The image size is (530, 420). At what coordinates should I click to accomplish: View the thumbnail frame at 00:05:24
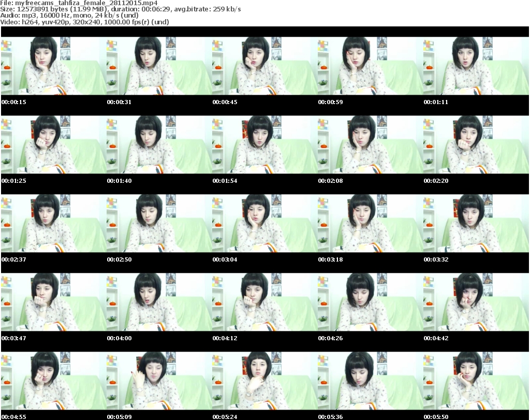click(265, 381)
